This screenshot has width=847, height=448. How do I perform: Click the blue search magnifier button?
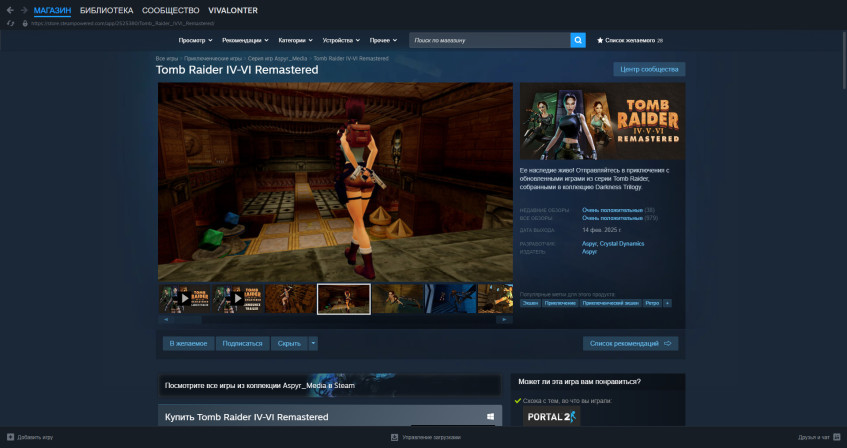click(x=578, y=40)
